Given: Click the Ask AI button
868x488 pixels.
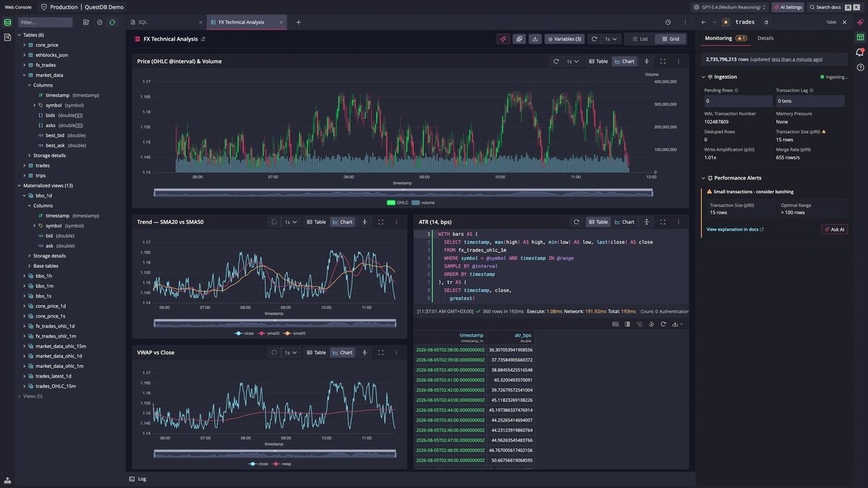Looking at the screenshot, I should pyautogui.click(x=835, y=229).
